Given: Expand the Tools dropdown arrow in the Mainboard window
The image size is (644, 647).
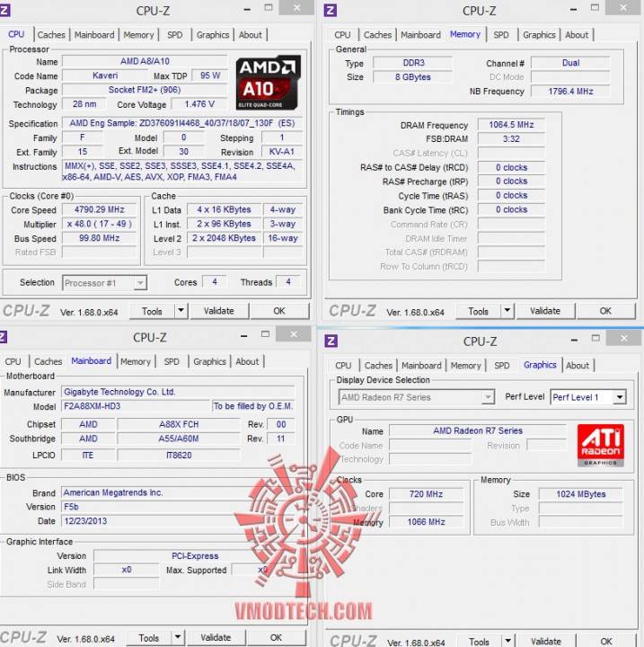Looking at the screenshot, I should point(178,637).
